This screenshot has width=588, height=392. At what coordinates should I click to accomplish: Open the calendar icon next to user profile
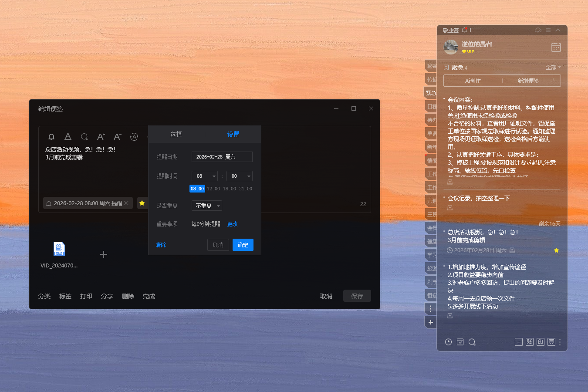[x=556, y=47]
